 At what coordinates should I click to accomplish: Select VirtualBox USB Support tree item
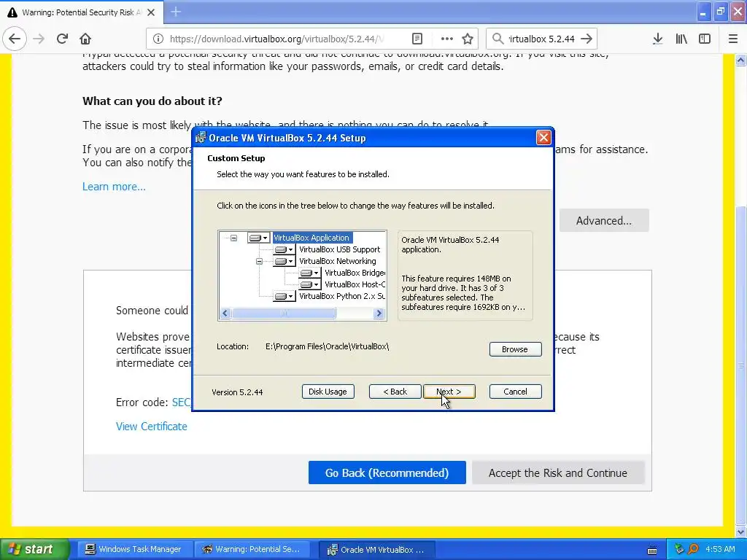point(340,249)
